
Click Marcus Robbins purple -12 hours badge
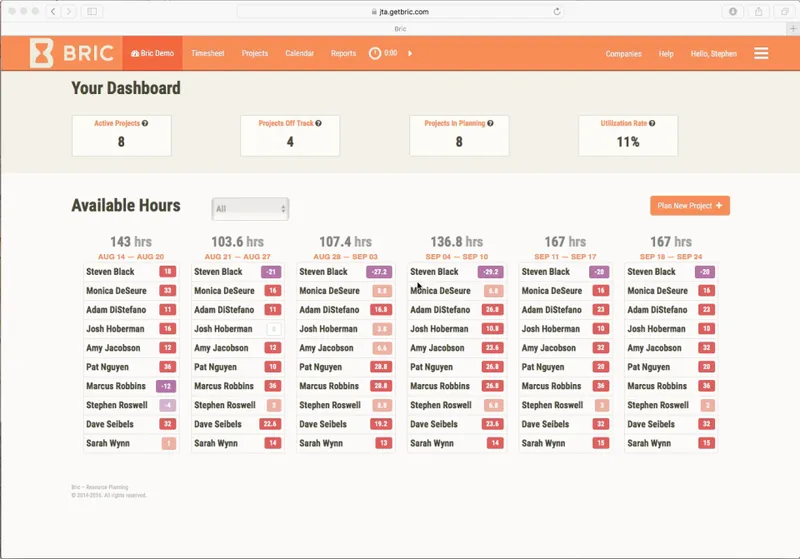tap(166, 386)
